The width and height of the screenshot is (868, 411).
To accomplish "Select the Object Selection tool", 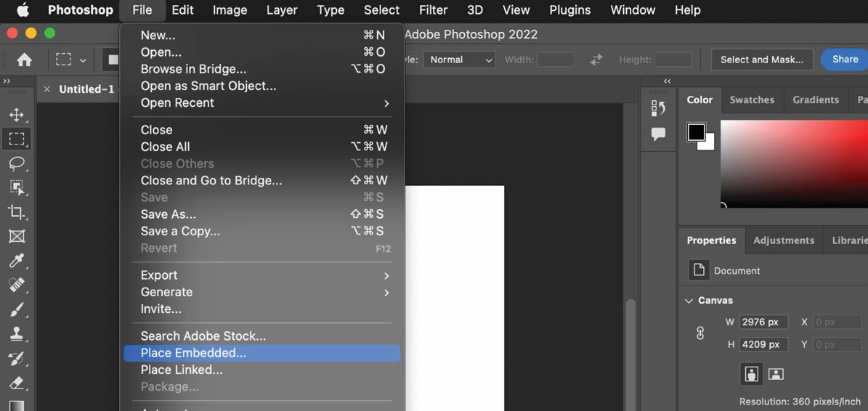I will pyautogui.click(x=17, y=187).
